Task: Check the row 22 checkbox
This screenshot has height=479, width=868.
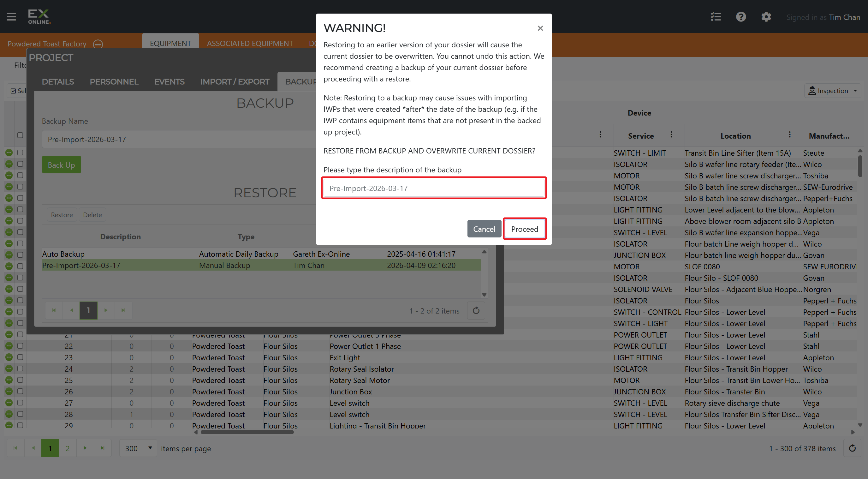Action: click(20, 346)
